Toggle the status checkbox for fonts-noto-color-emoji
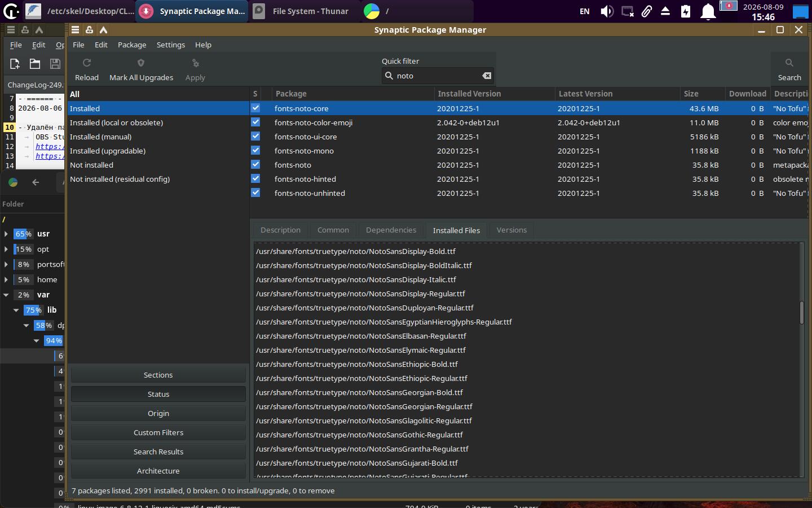Viewport: 812px width, 508px height. (x=255, y=122)
